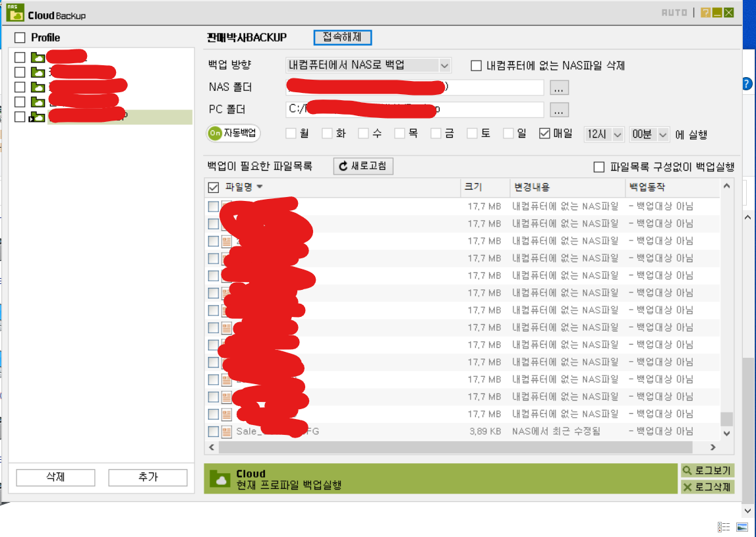Open help via yellow question mark icon

point(705,13)
